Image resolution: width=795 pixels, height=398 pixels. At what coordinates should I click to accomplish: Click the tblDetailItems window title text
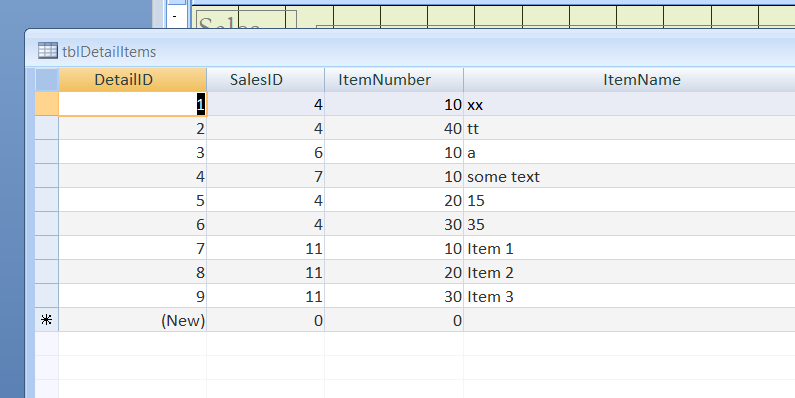point(109,51)
